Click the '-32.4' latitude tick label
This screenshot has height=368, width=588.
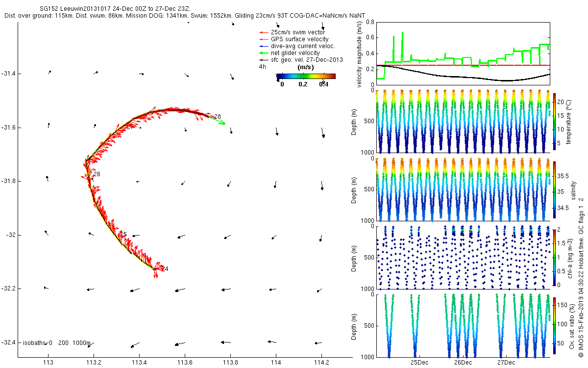pyautogui.click(x=9, y=342)
